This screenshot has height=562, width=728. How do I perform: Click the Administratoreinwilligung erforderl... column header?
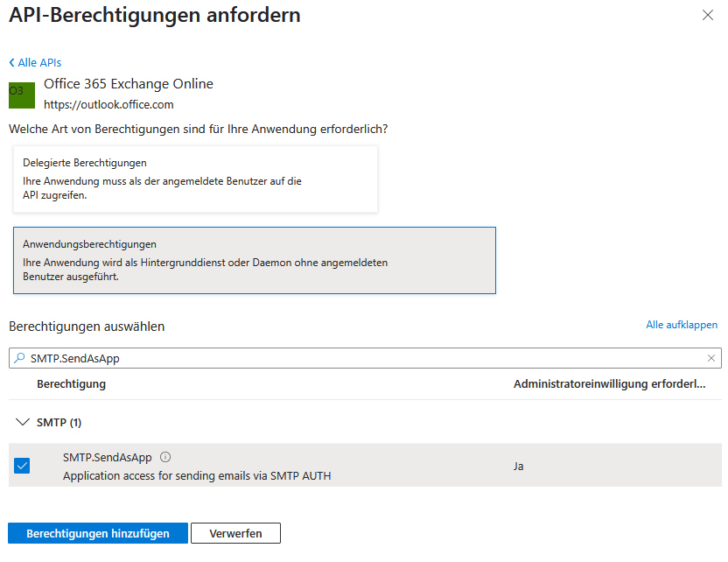pos(609,384)
